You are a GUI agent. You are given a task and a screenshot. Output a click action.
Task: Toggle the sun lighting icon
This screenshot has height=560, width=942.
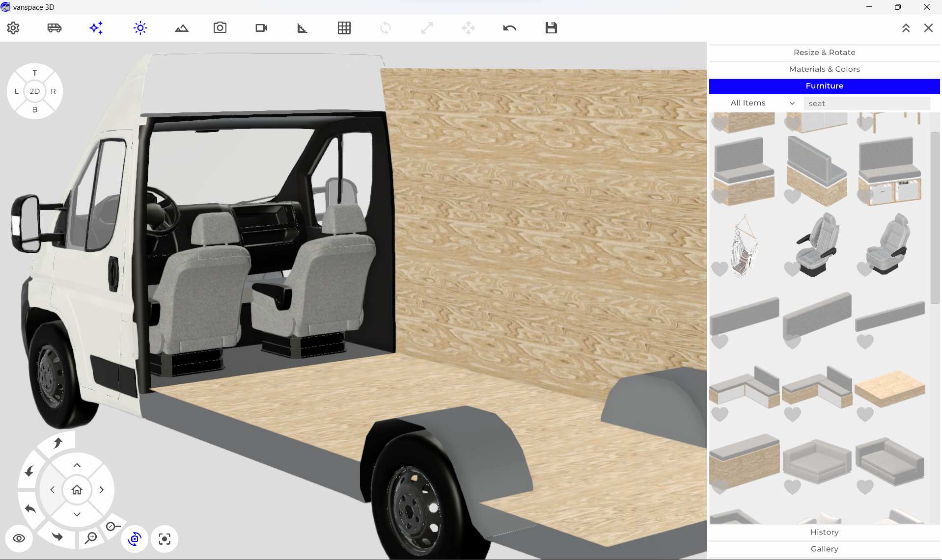(x=140, y=28)
